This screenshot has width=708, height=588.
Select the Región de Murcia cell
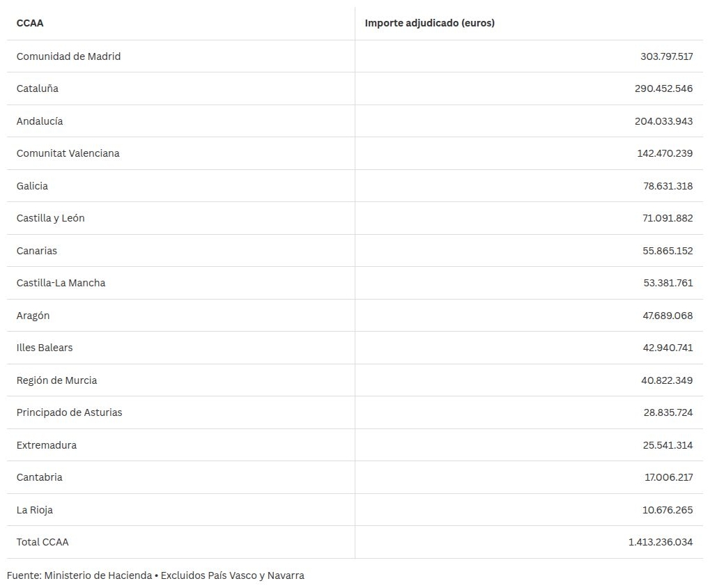tap(57, 380)
